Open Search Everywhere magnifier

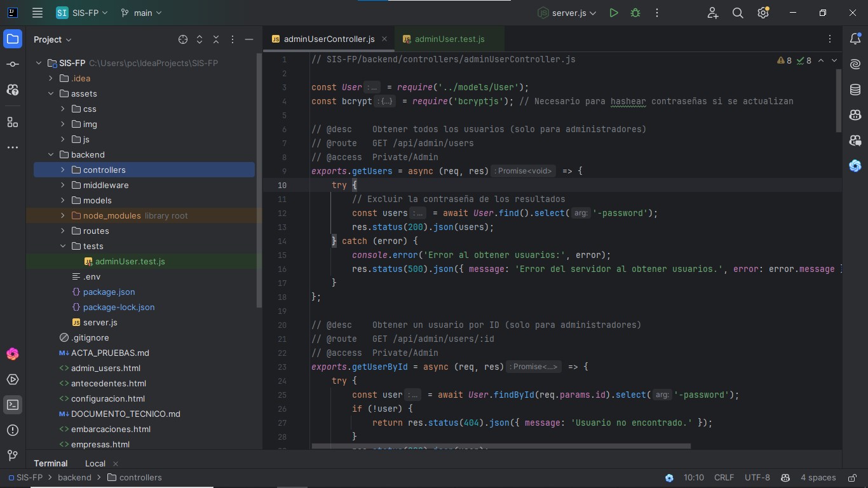click(x=738, y=13)
